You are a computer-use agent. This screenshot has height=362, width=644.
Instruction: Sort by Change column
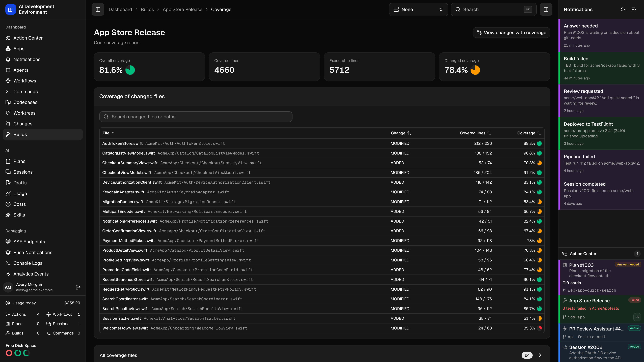401,133
